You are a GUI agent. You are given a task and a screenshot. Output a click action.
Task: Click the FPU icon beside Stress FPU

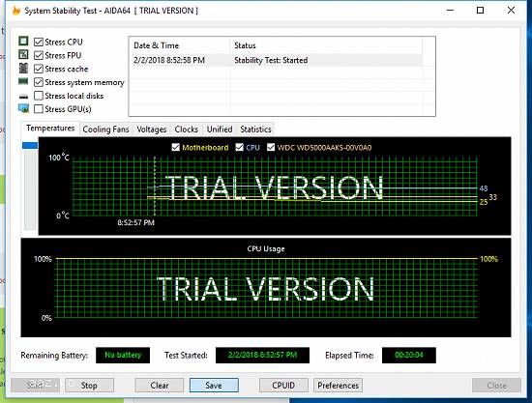(23, 54)
